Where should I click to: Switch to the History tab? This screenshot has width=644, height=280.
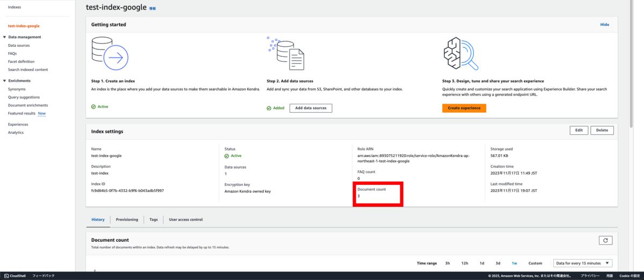click(x=98, y=219)
